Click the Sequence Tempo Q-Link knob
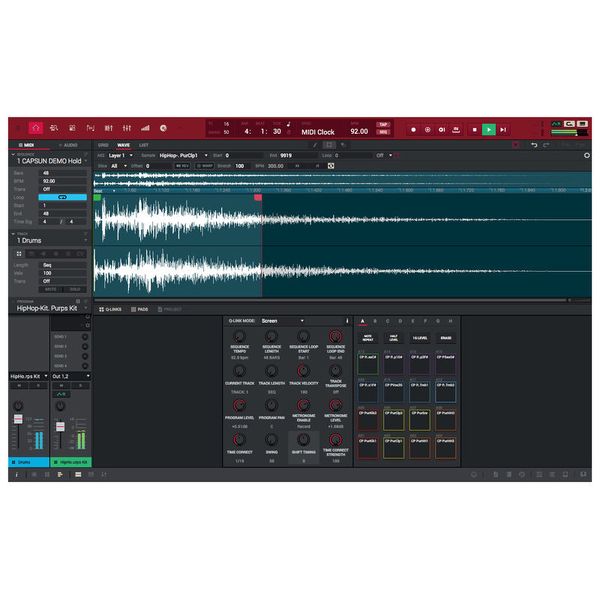This screenshot has height=600, width=600. [x=240, y=337]
